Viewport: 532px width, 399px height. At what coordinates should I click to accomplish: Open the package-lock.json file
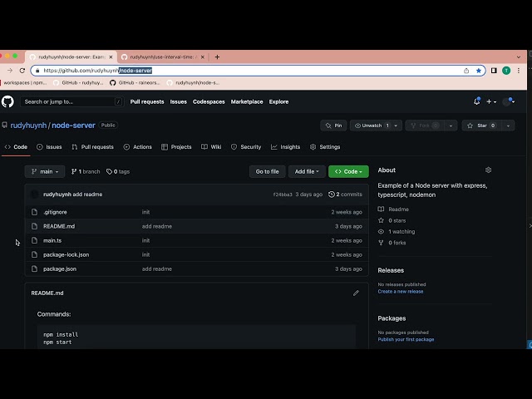coord(66,255)
